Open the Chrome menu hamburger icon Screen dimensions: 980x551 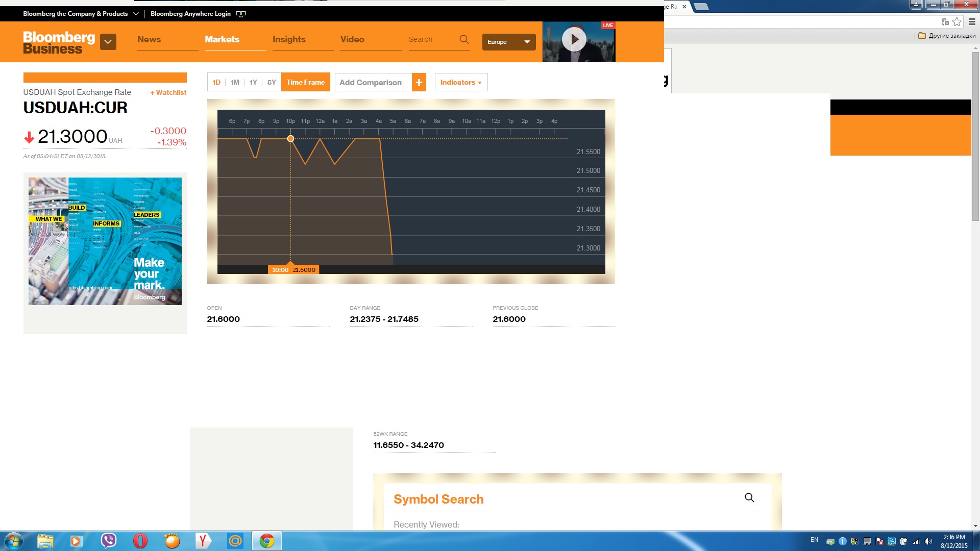972,21
